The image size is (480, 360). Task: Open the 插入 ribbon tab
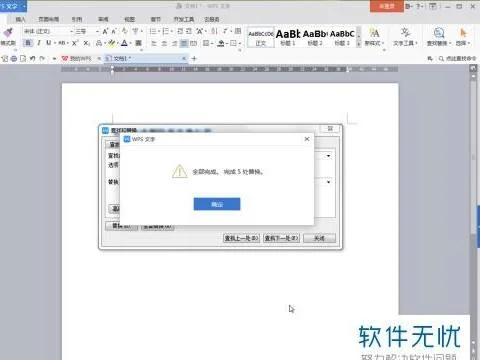21,19
